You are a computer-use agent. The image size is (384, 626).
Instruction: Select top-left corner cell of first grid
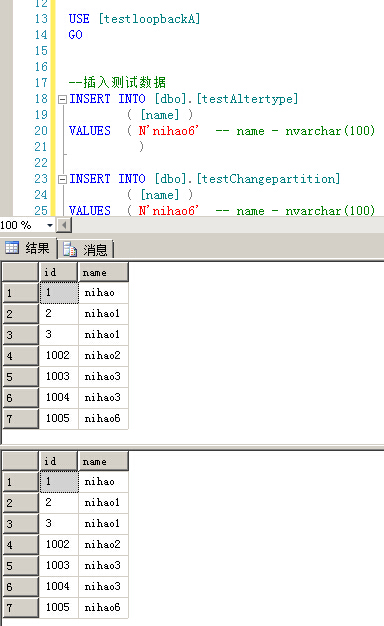coord(20,272)
